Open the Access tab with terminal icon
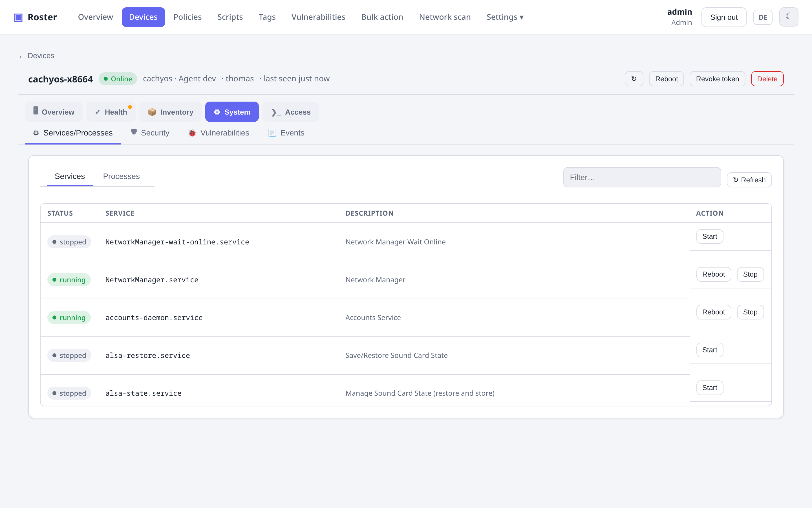Viewport: 812px width, 508px height. (x=291, y=112)
